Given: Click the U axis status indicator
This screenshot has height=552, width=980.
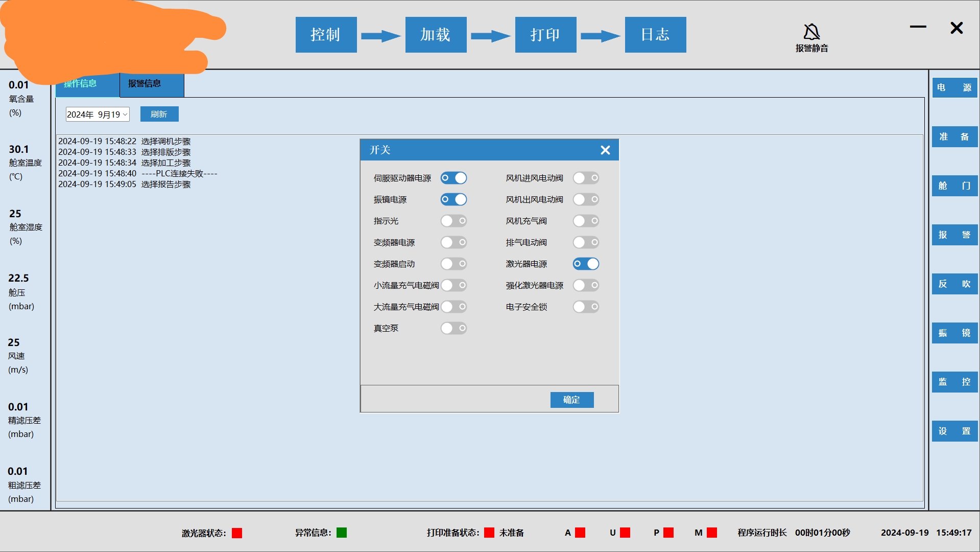Looking at the screenshot, I should pos(625,533).
